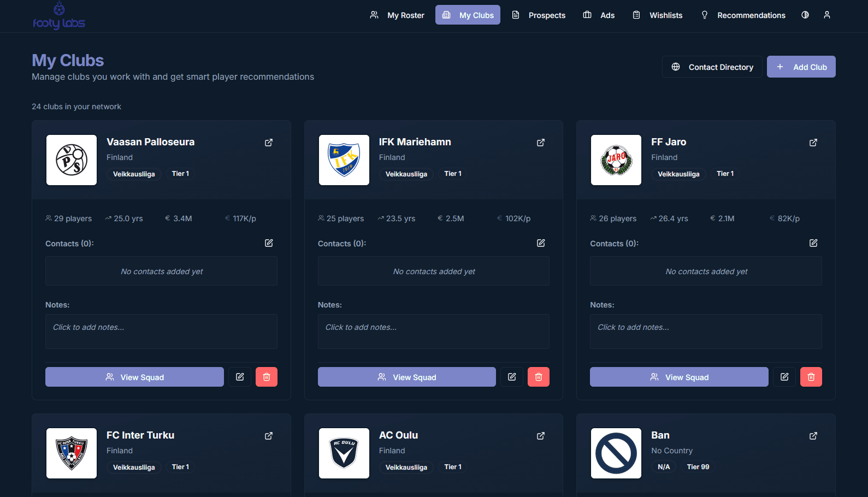Go to Recommendations page
The width and height of the screenshot is (868, 497).
click(x=743, y=15)
